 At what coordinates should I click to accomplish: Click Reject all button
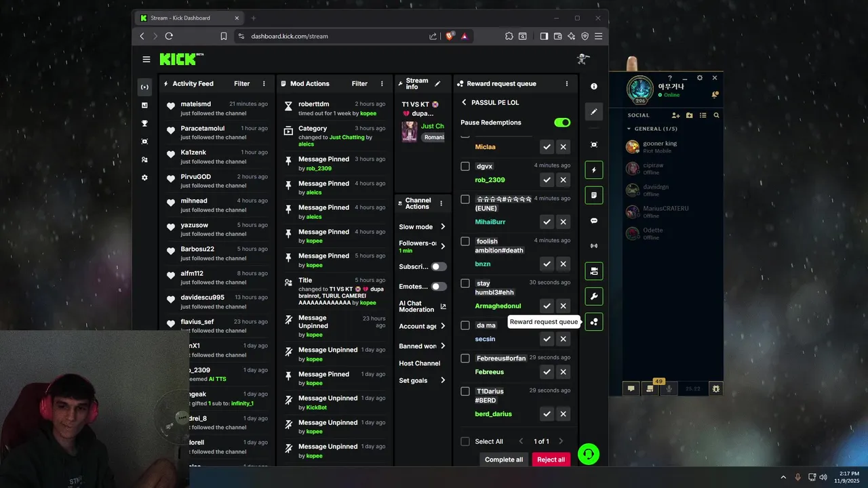(x=551, y=460)
